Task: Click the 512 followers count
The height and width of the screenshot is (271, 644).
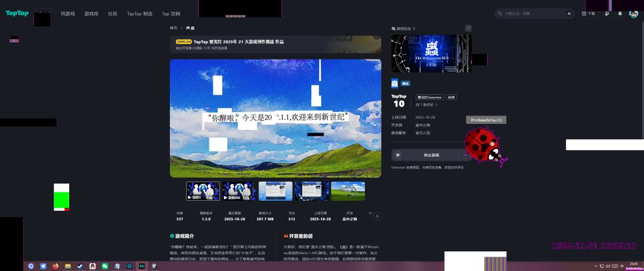Action: pyautogui.click(x=292, y=219)
